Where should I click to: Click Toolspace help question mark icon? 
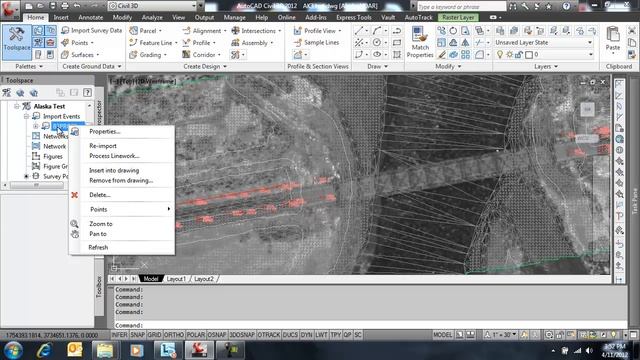87,92
